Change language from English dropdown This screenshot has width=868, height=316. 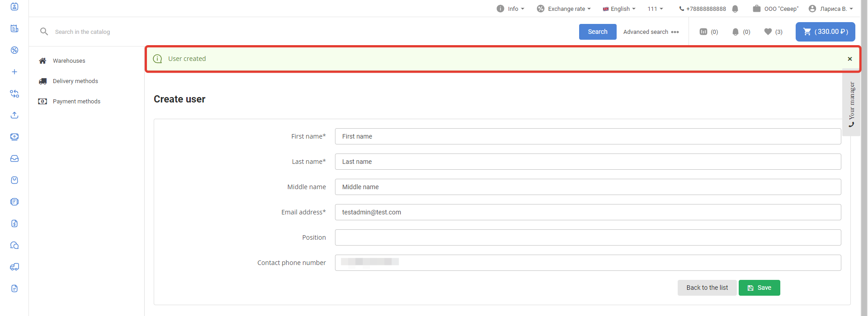(619, 9)
